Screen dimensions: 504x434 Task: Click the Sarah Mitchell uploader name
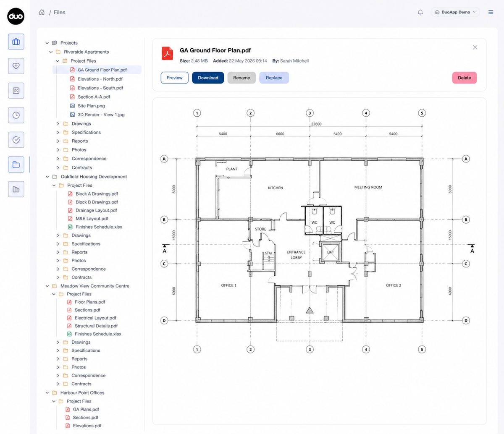(x=294, y=61)
